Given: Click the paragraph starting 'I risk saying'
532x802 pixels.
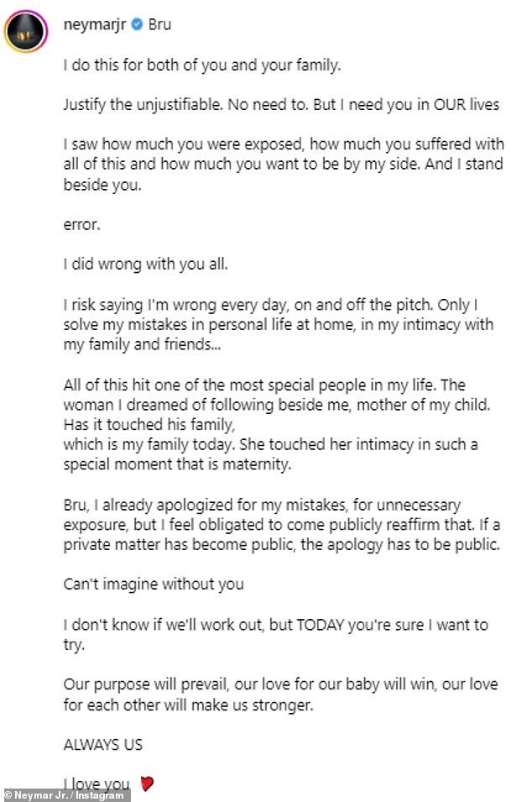Looking at the screenshot, I should pos(279,324).
